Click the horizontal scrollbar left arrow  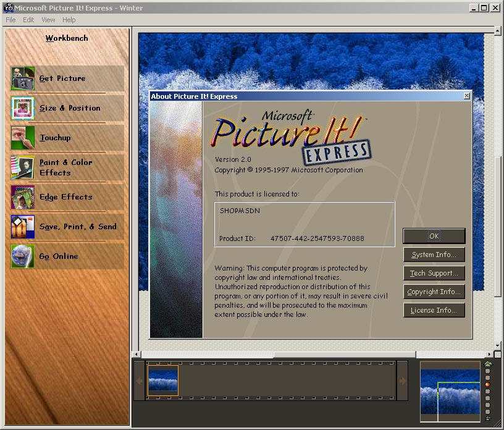pos(136,355)
